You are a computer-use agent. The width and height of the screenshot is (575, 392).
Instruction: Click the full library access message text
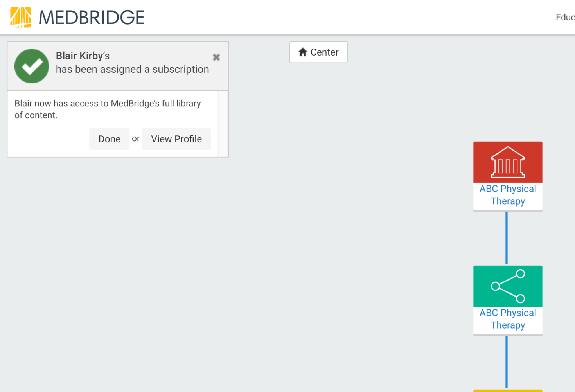(108, 109)
